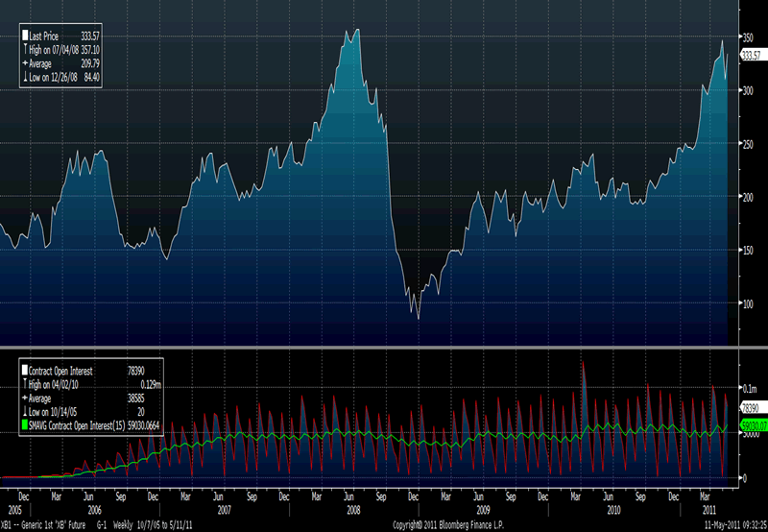Click the 333.57 price tag on the axis

pos(753,56)
